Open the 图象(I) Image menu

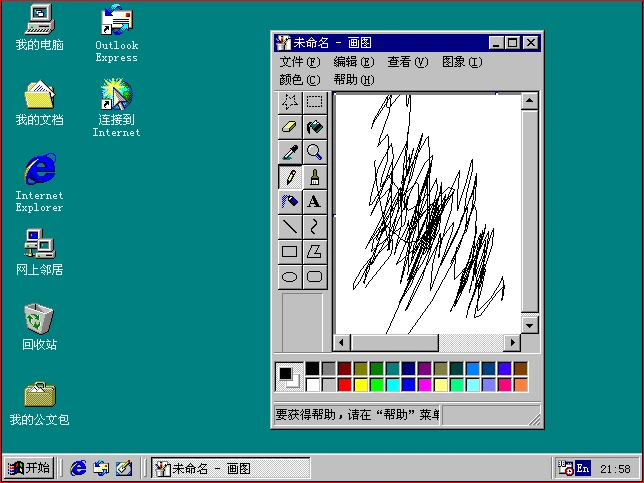[462, 62]
